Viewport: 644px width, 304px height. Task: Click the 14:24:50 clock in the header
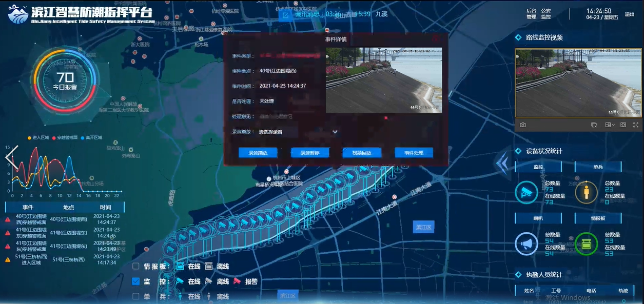(599, 11)
